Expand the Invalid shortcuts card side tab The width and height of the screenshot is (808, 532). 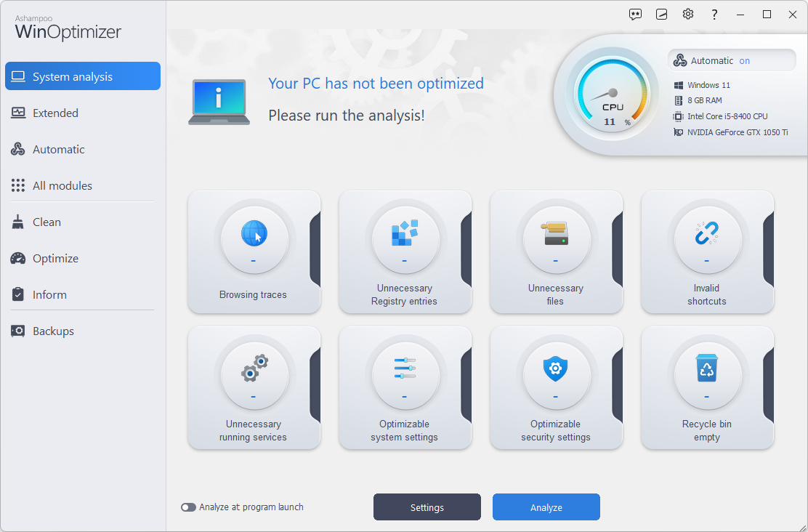point(768,249)
